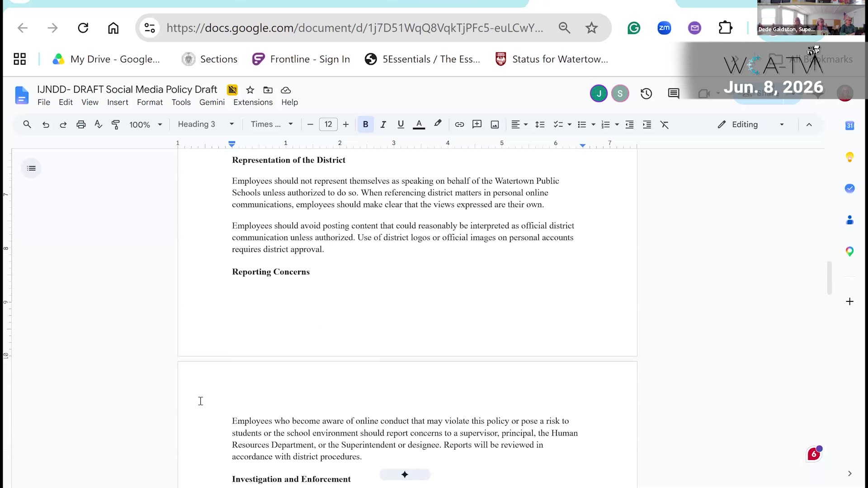Image resolution: width=868 pixels, height=488 pixels.
Task: Open the checklist dropdown arrow
Action: (569, 125)
